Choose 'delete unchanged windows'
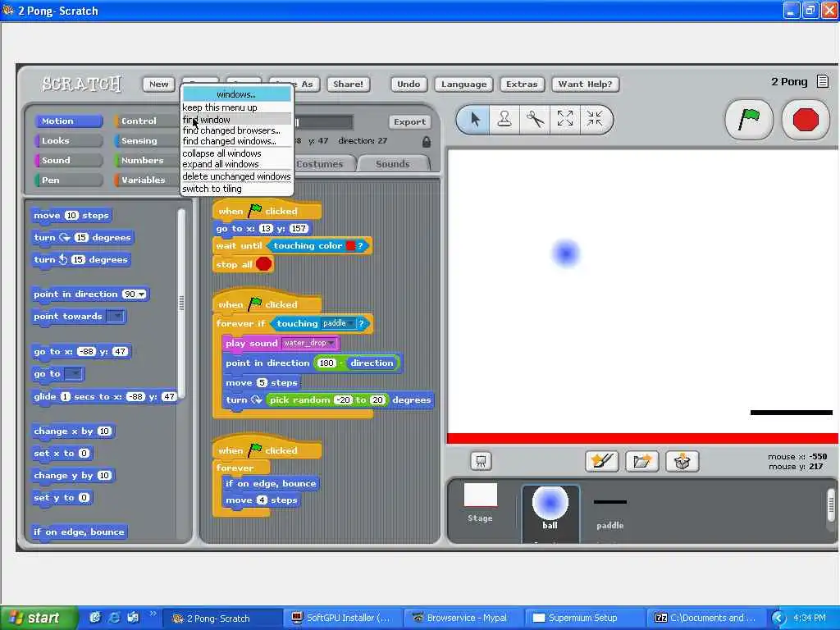The width and height of the screenshot is (840, 630). pyautogui.click(x=236, y=177)
